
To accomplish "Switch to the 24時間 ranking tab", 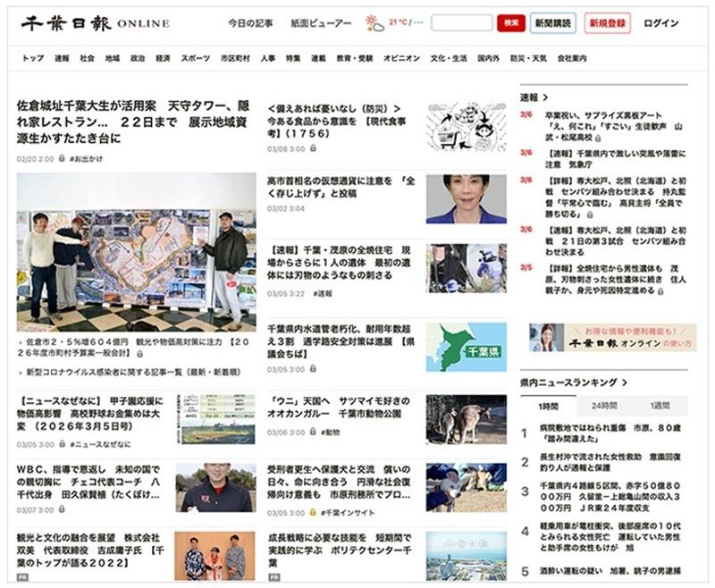I will coord(605,406).
